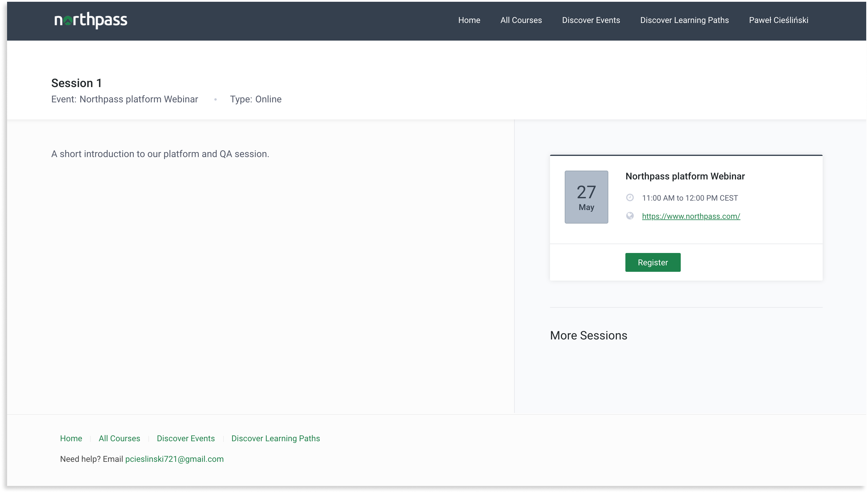Image resolution: width=868 pixels, height=493 pixels.
Task: Click the 27 May date tile
Action: (586, 197)
